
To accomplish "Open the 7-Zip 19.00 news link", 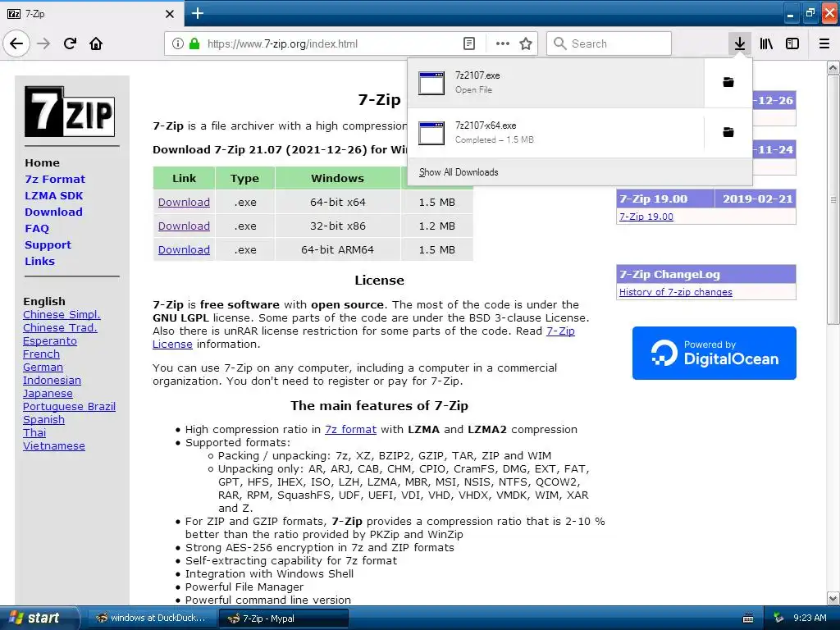I will (x=646, y=217).
